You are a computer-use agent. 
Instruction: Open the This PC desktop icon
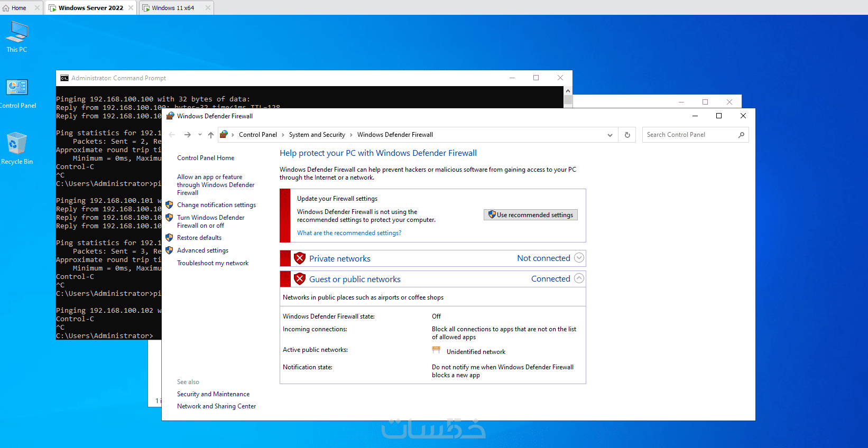17,37
